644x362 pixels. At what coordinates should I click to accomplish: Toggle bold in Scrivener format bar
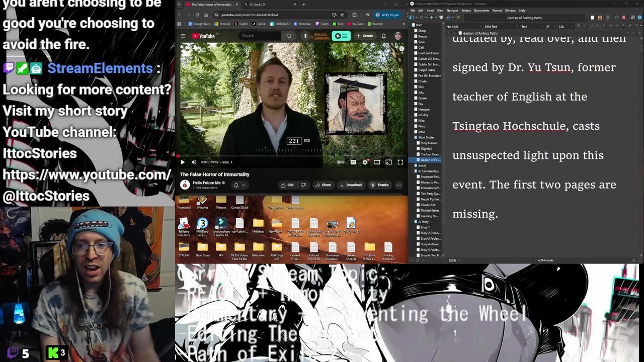[x=578, y=26]
